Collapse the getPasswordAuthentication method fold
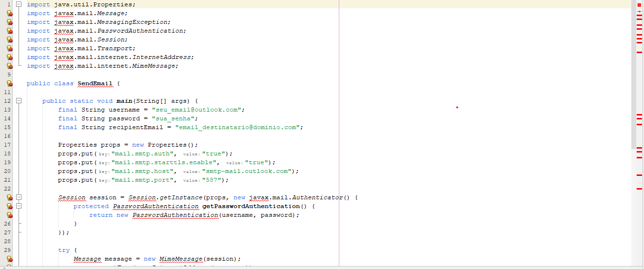Screen dimensions: 644x269 19,206
